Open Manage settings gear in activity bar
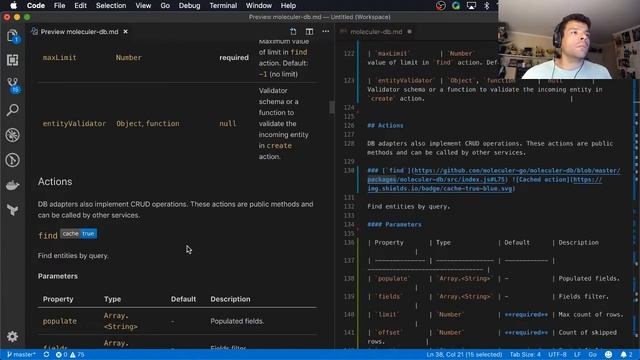Viewport: 640px width, 360px height. tap(13, 336)
